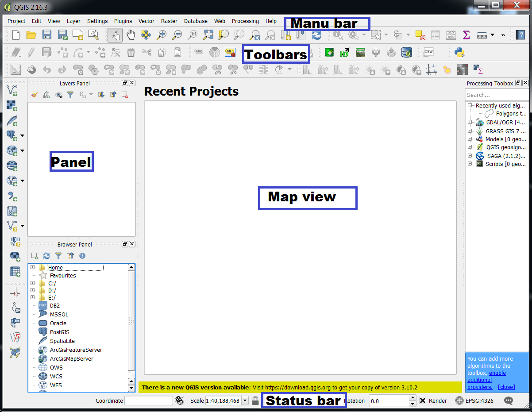
Task: Click the Cut Features scissors icon
Action: [x=146, y=53]
